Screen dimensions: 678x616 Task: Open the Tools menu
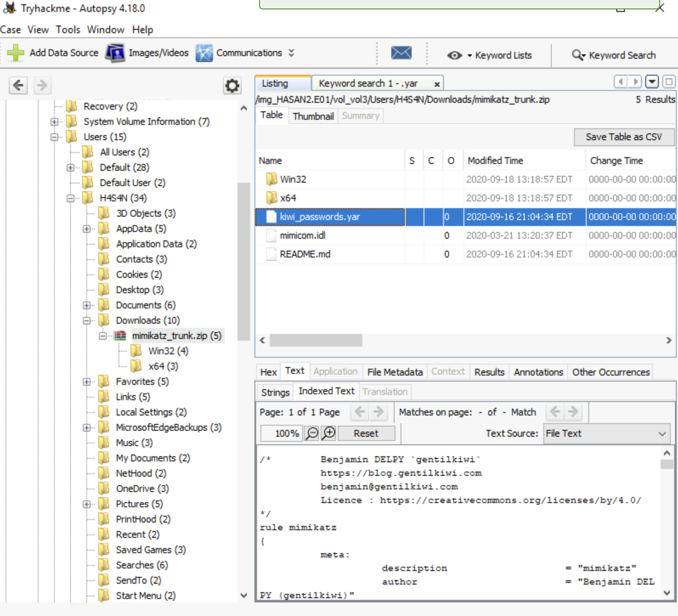[x=68, y=30]
